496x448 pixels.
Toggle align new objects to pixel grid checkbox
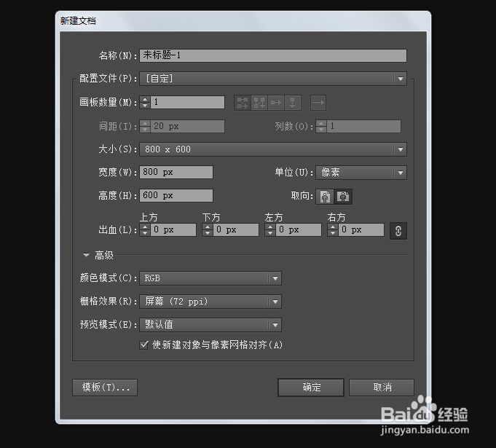click(x=143, y=345)
